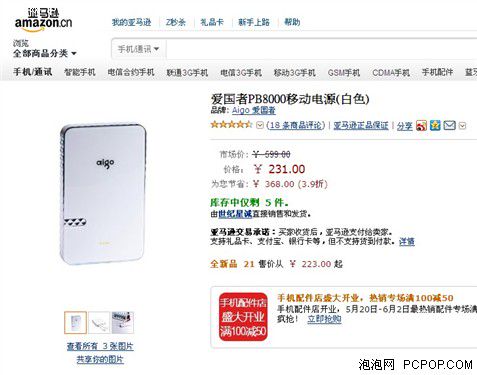Image resolution: width=477 pixels, height=375 pixels.
Task: Open the 智能手机 category tab
Action: (x=80, y=72)
